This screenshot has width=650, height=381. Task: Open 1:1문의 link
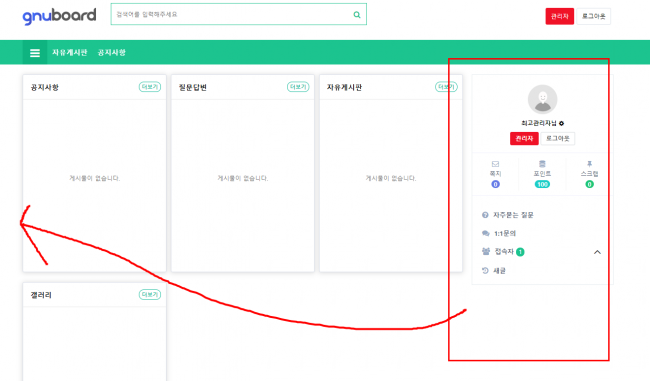pyautogui.click(x=505, y=233)
